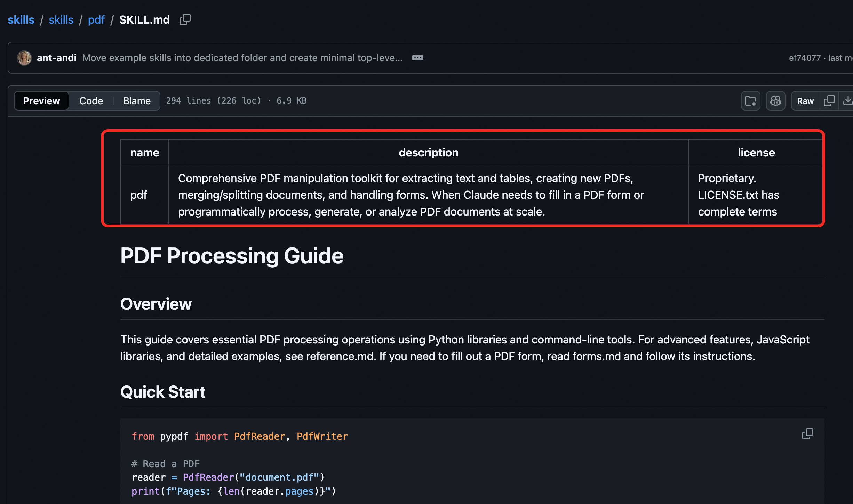Open the Blame view tab
The image size is (853, 504).
pyautogui.click(x=137, y=101)
